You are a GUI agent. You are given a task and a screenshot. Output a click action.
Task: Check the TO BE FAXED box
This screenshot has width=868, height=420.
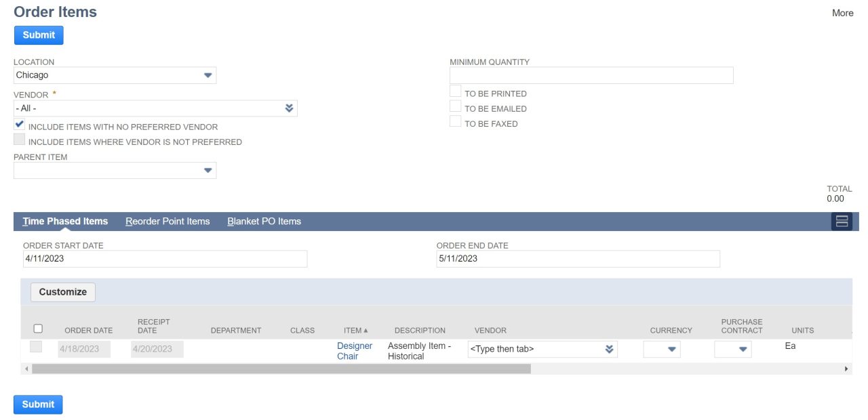click(x=454, y=121)
